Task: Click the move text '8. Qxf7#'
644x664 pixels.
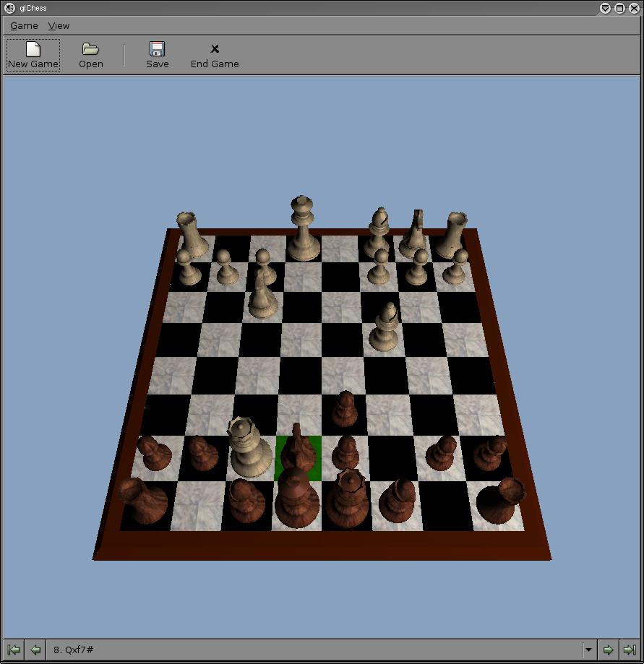Action: click(73, 650)
